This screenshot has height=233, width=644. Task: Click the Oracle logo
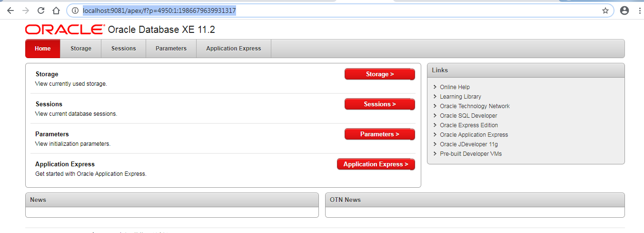[65, 30]
